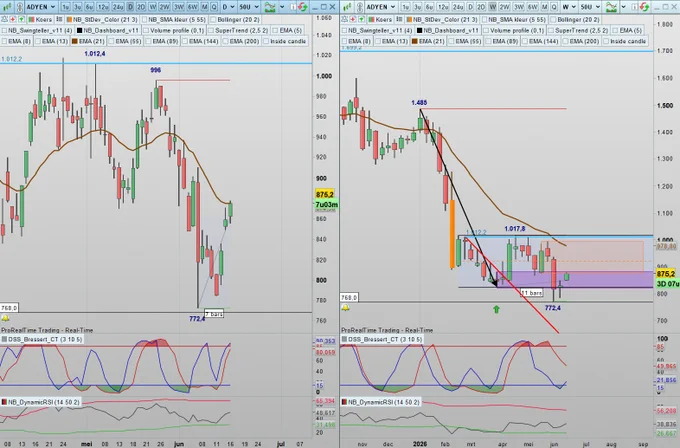Open NB_StDev_Color (21 3) settings in right chart
680x448 pixels.
[x=445, y=20]
